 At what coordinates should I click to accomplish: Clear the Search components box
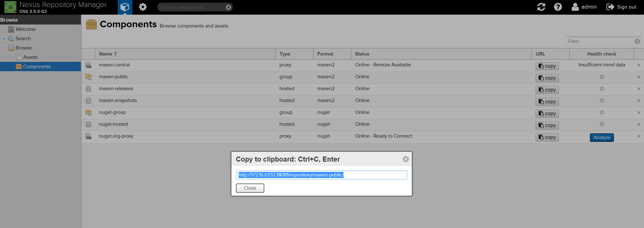pos(228,7)
